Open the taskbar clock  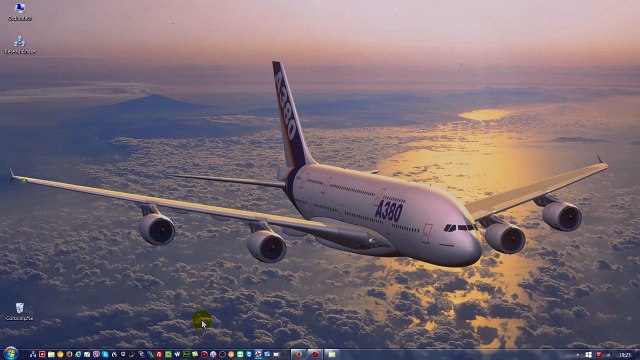625,355
